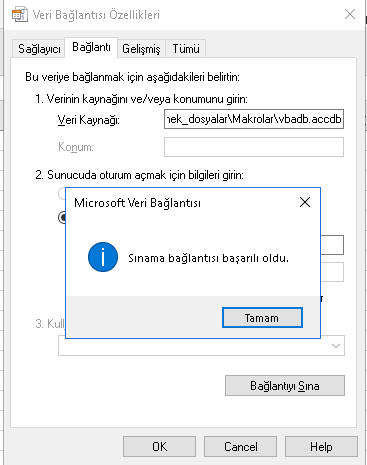Go to the Tümü tab
Screen dimensions: 367x465
click(x=186, y=49)
